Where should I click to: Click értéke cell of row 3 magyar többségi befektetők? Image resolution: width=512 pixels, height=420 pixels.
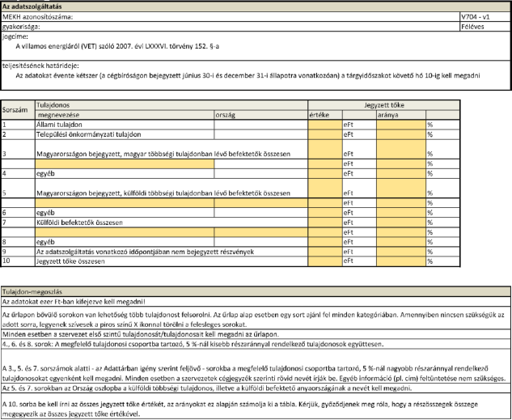tap(325, 149)
